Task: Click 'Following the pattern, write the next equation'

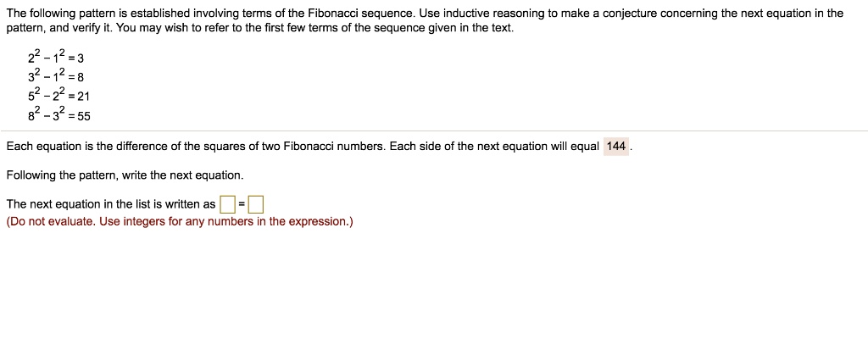Action: (125, 175)
